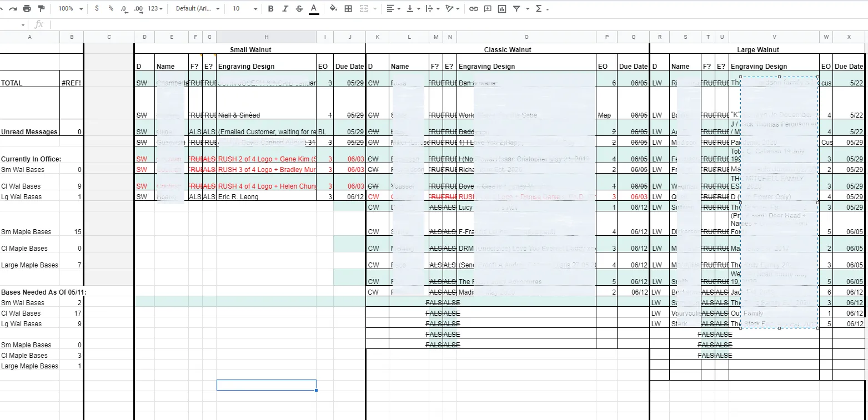Image resolution: width=868 pixels, height=420 pixels.
Task: Select the "TOTAL" cell
Action: click(30, 79)
